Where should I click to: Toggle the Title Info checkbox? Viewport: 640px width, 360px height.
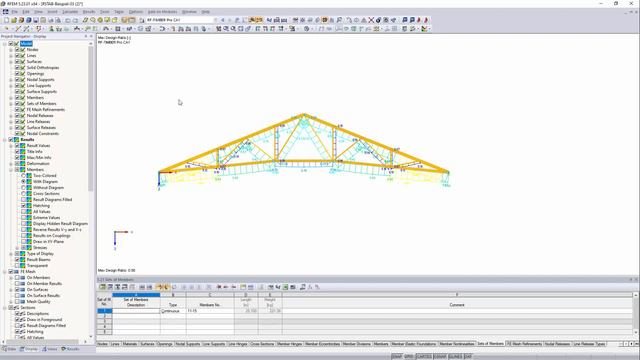pyautogui.click(x=18, y=151)
